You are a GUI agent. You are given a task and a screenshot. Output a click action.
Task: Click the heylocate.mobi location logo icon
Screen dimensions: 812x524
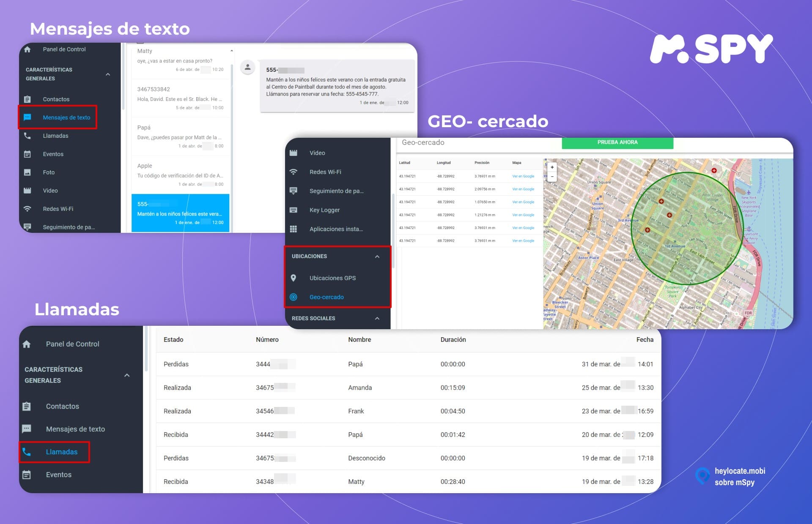702,476
